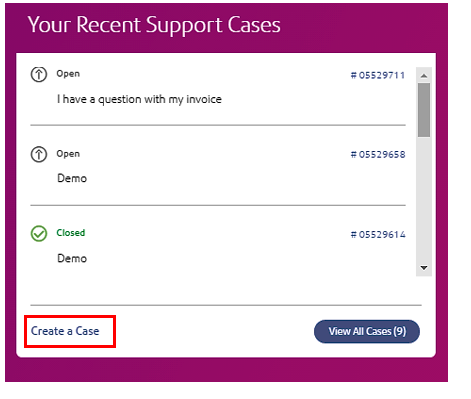The image size is (471, 399).
Task: Select the Demo title of the closed case
Action: pyautogui.click(x=72, y=258)
